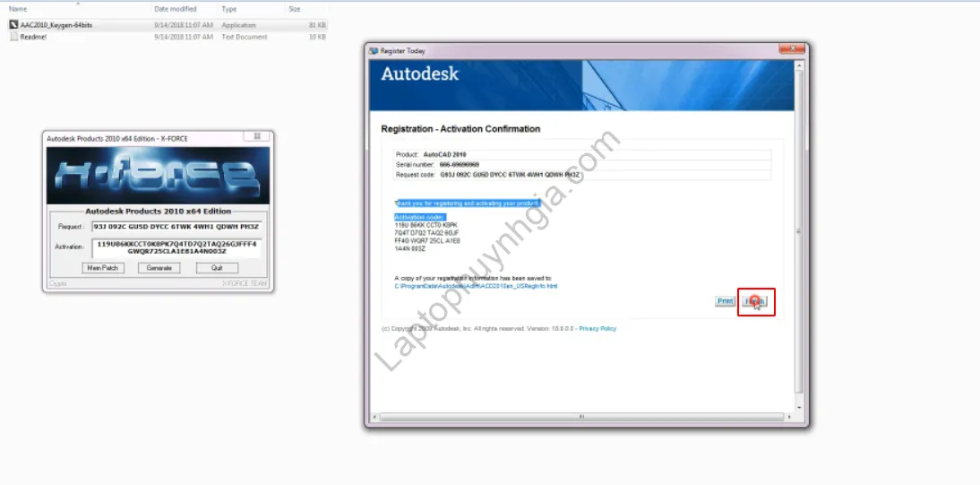Sort the list by Type column header
The height and width of the screenshot is (485, 980).
point(230,9)
